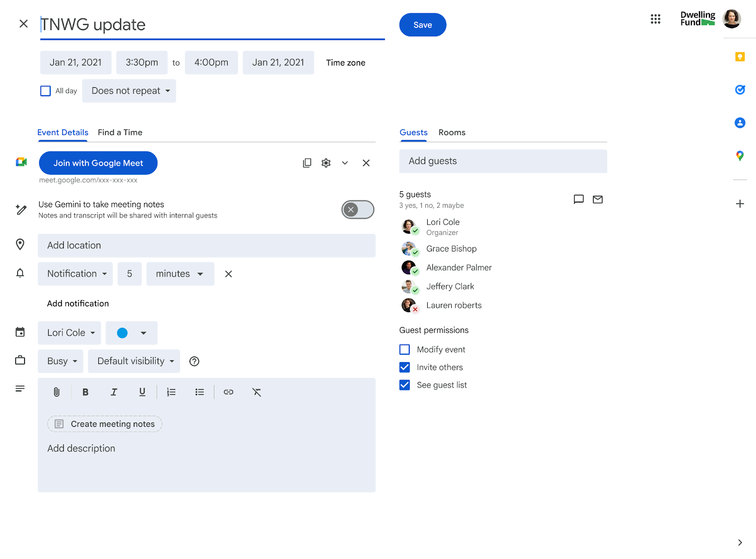Open the event color picker
Screen dimensions: 756x559
tap(131, 333)
